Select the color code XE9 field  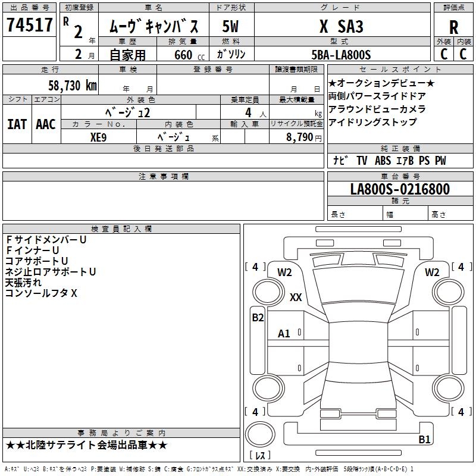pyautogui.click(x=99, y=137)
